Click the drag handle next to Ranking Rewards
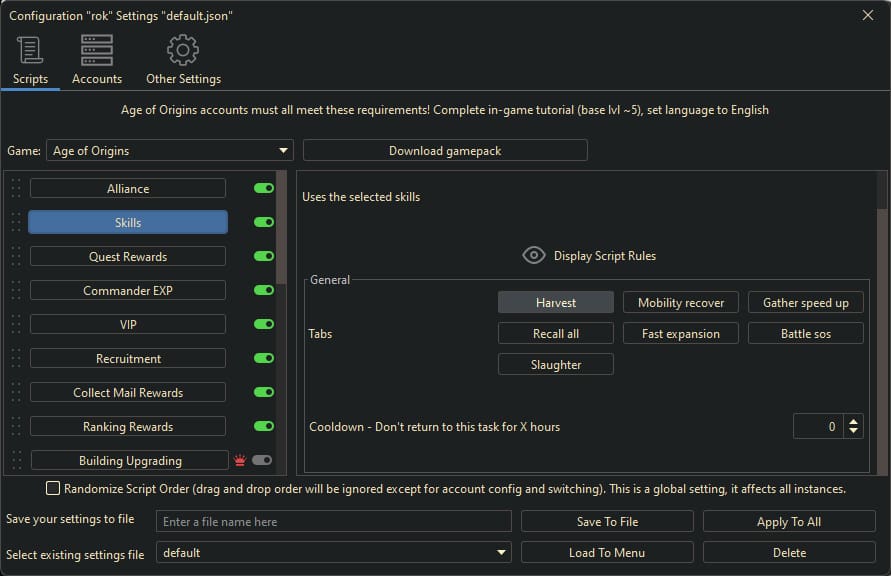The image size is (891, 576). [15, 426]
